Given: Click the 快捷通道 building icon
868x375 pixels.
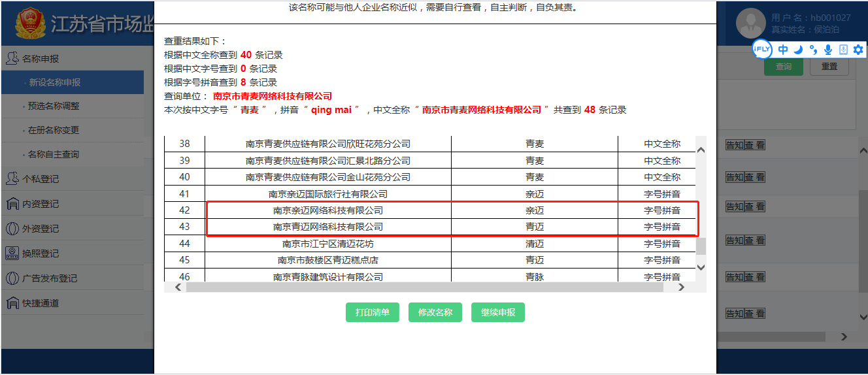Looking at the screenshot, I should [x=12, y=303].
